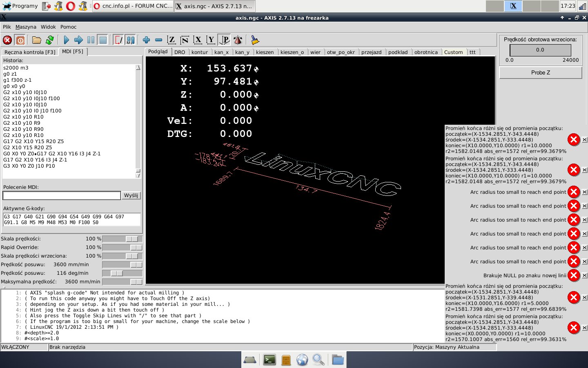The image size is (588, 368).
Task: Step to next line with arrow icon
Action: (78, 40)
